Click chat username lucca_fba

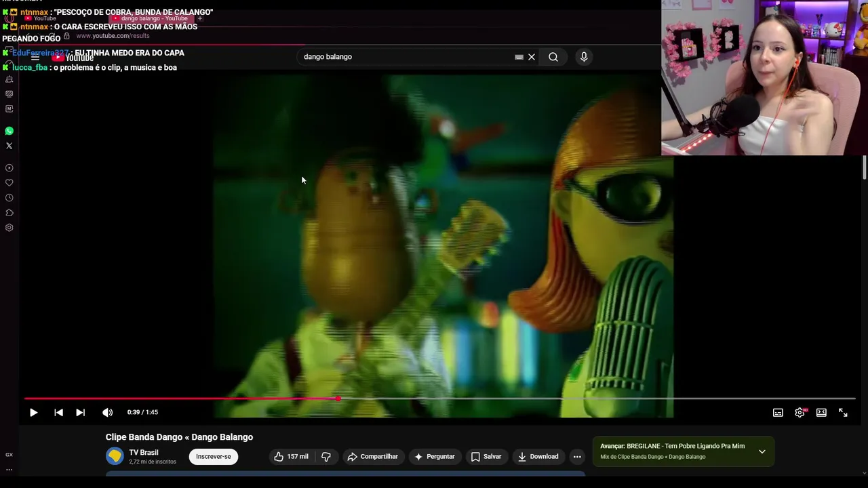point(30,68)
